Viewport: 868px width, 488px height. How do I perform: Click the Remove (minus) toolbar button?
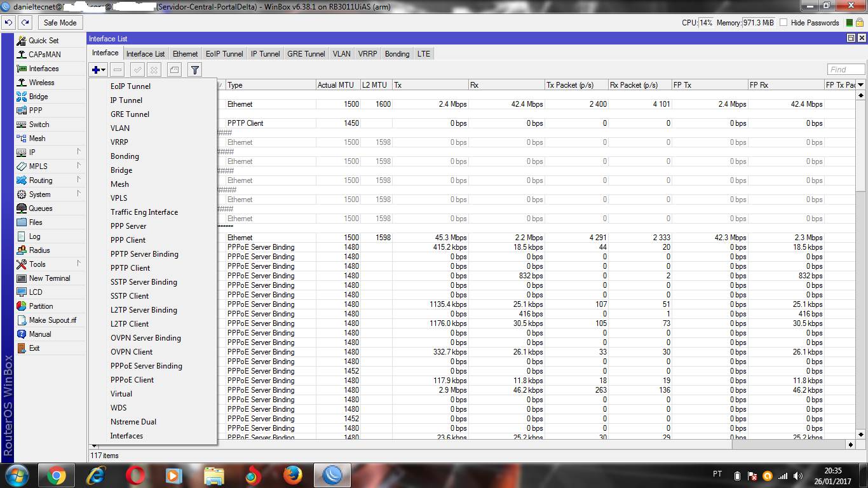point(117,70)
